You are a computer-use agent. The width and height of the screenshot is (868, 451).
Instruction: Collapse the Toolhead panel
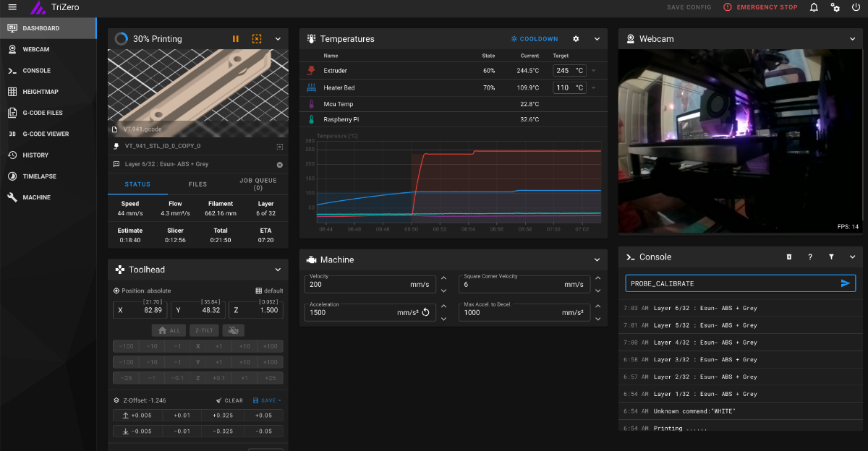point(278,270)
